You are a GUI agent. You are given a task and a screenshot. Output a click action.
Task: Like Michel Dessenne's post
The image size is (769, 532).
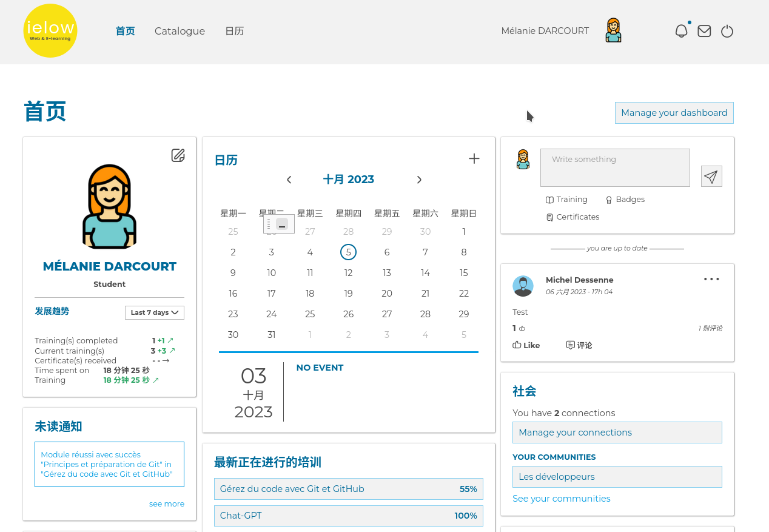point(526,345)
